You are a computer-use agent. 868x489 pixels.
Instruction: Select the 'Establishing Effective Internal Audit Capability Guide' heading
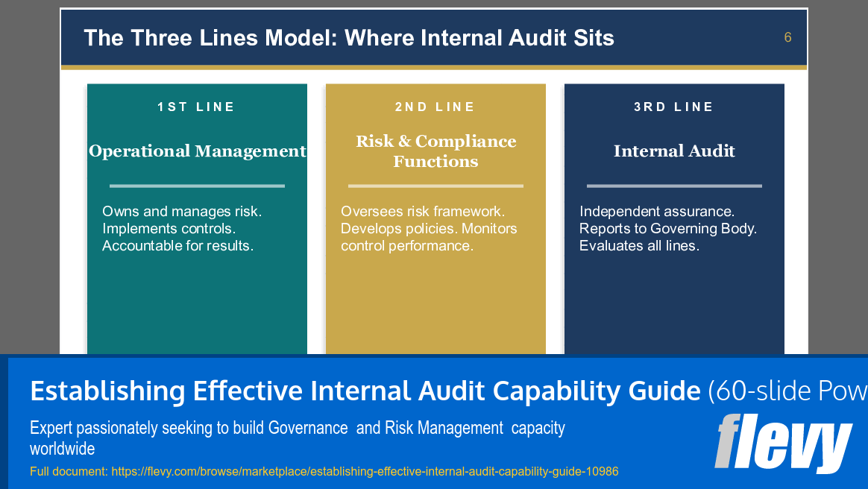pos(358,391)
